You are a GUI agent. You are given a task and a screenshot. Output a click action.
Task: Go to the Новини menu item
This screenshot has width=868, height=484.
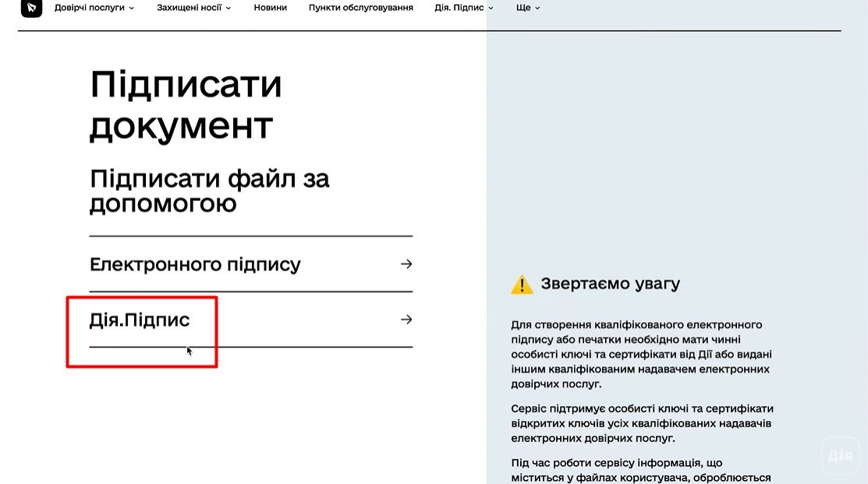click(x=270, y=8)
